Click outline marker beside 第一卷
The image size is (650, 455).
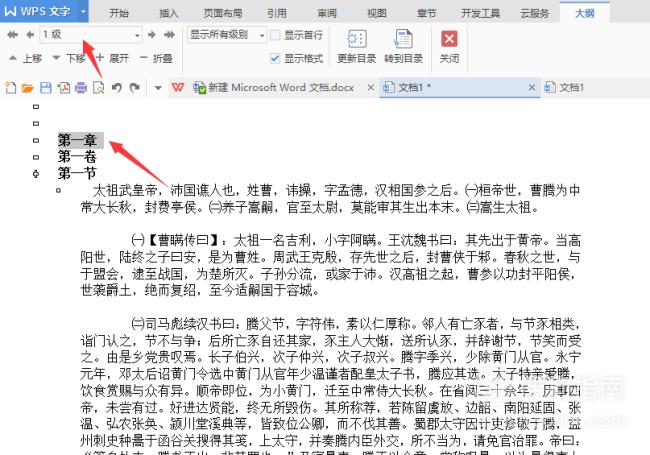pos(36,157)
